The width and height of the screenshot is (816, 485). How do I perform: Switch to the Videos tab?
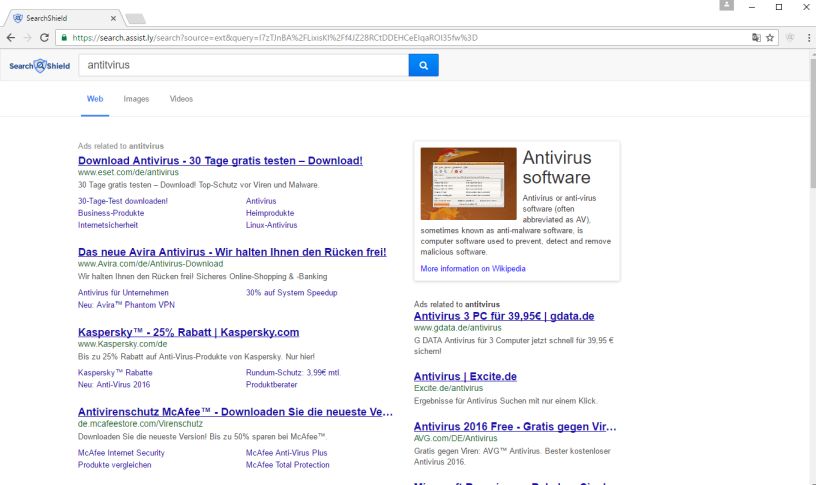pyautogui.click(x=181, y=99)
